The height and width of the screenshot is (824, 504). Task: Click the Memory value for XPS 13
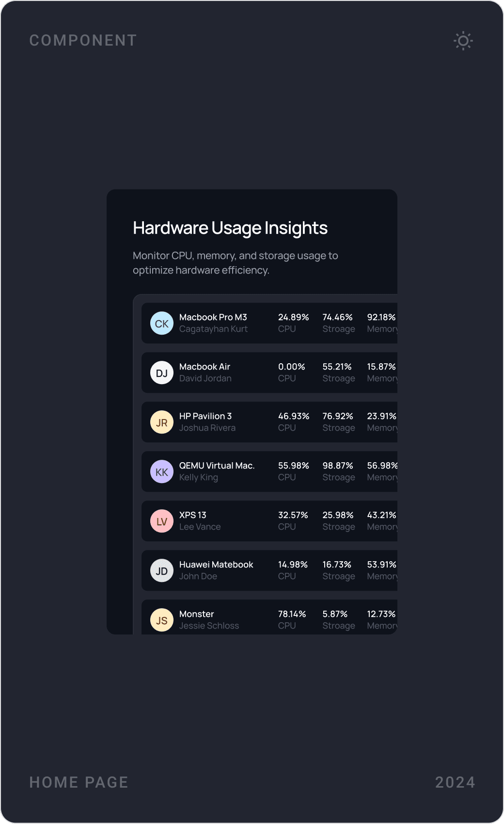(x=382, y=515)
